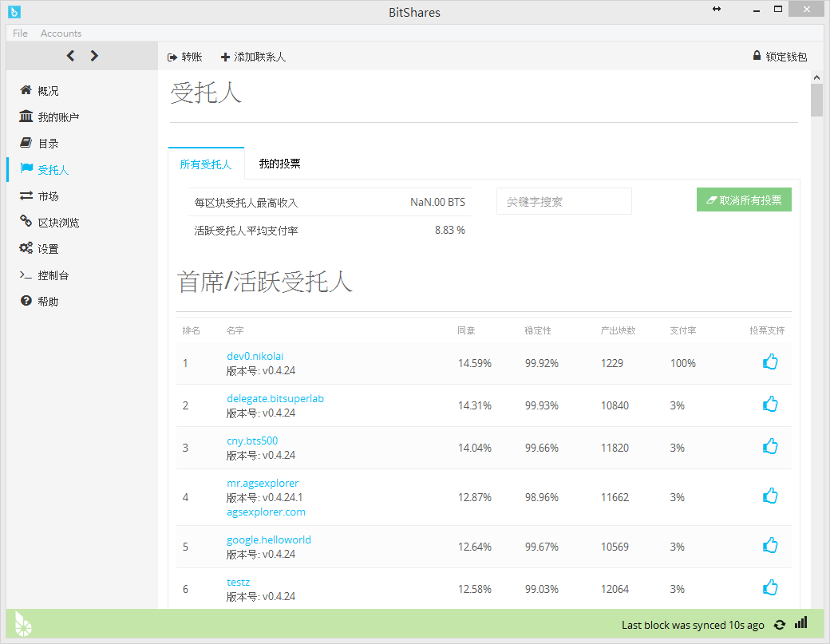Open 概况 overview from the sidebar

pos(39,90)
